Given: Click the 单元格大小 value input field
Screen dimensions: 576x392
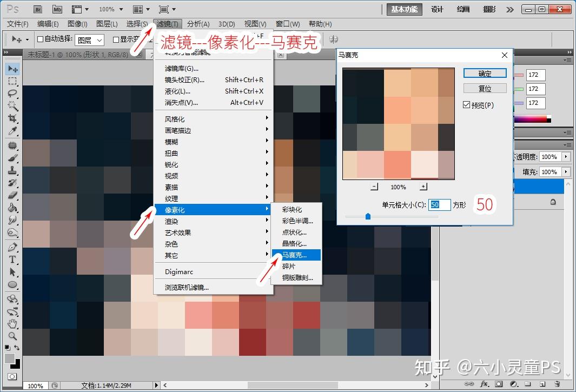Looking at the screenshot, I should [439, 205].
